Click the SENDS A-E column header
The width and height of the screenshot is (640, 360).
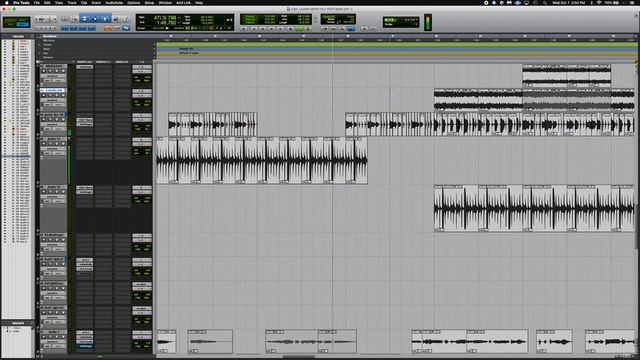click(122, 62)
